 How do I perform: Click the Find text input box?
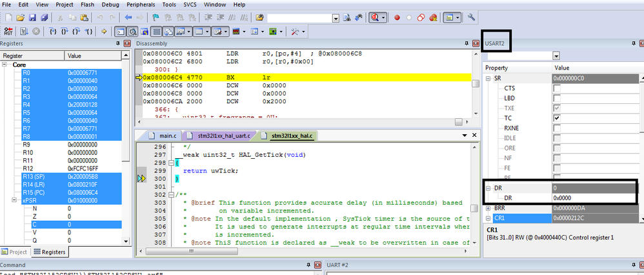click(x=299, y=18)
